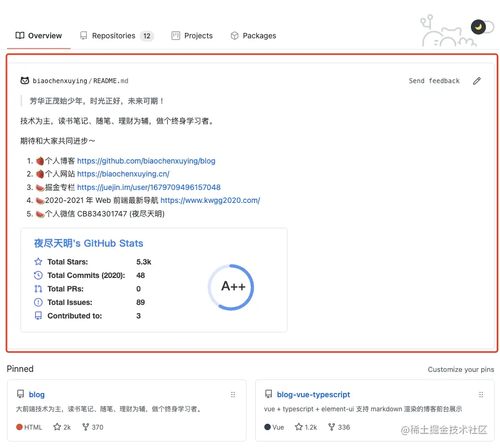The height and width of the screenshot is (448, 500).
Task: Click the pencil edit README icon
Action: coord(476,81)
